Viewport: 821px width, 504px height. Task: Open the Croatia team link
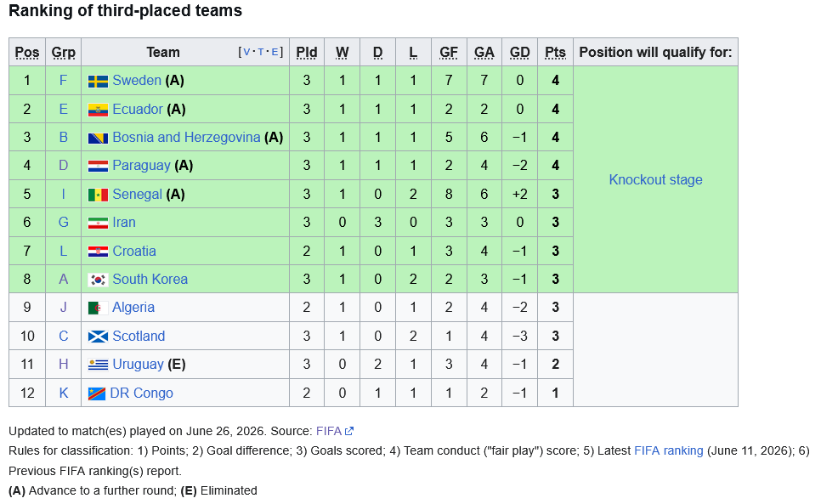tap(134, 252)
